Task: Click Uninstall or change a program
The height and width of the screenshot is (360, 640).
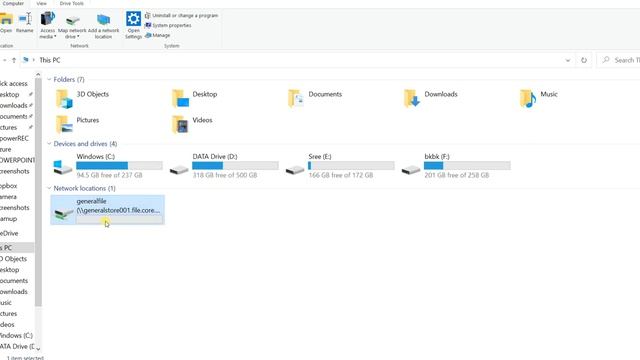Action: click(182, 16)
